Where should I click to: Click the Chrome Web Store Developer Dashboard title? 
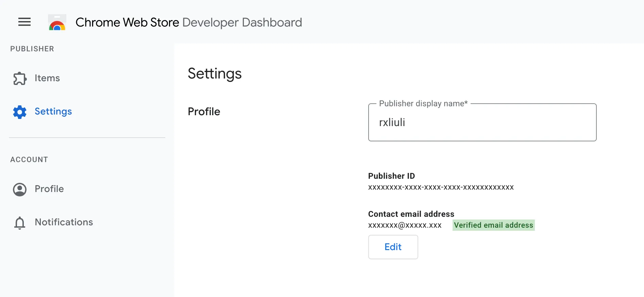(189, 22)
